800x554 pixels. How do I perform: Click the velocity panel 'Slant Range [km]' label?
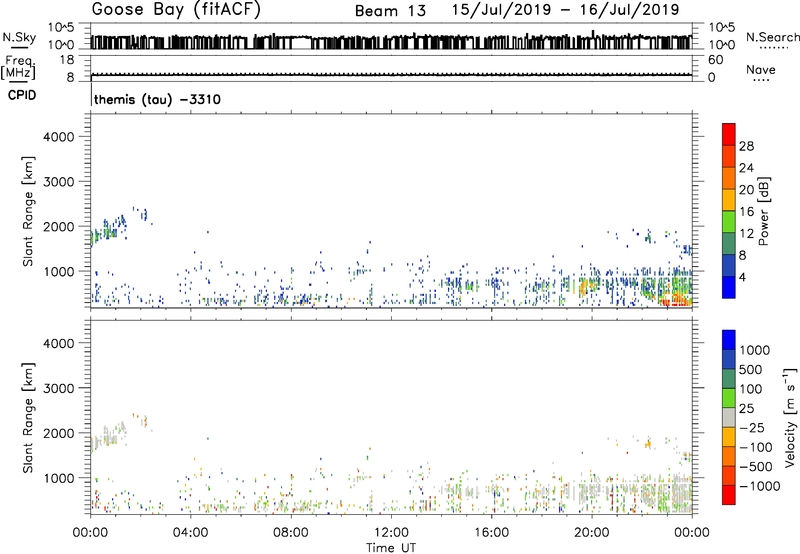[28, 418]
